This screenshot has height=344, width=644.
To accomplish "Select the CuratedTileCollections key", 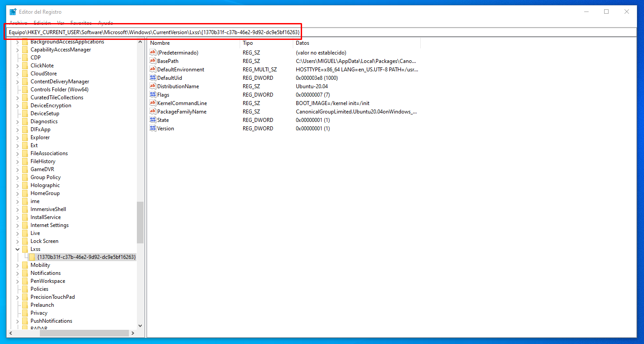I will [57, 98].
